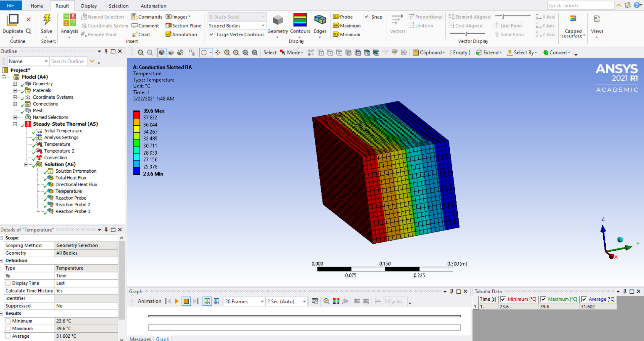The width and height of the screenshot is (644, 341).
Task: Open the Automation tab
Action: pyautogui.click(x=153, y=6)
